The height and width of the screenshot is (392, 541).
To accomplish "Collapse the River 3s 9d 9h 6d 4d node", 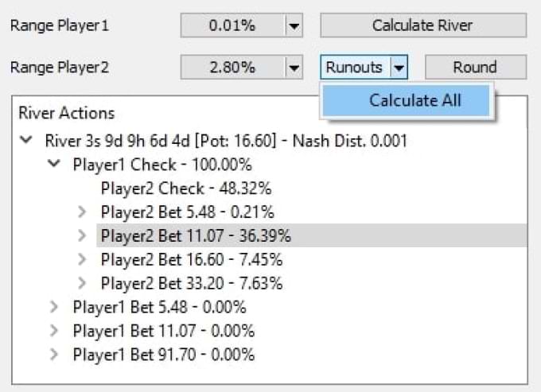I will coord(27,141).
